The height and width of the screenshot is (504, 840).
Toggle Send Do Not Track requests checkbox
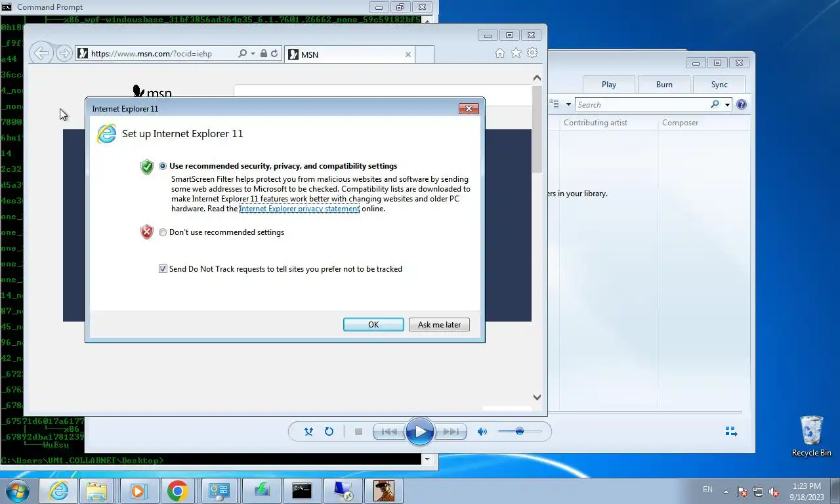click(x=163, y=269)
